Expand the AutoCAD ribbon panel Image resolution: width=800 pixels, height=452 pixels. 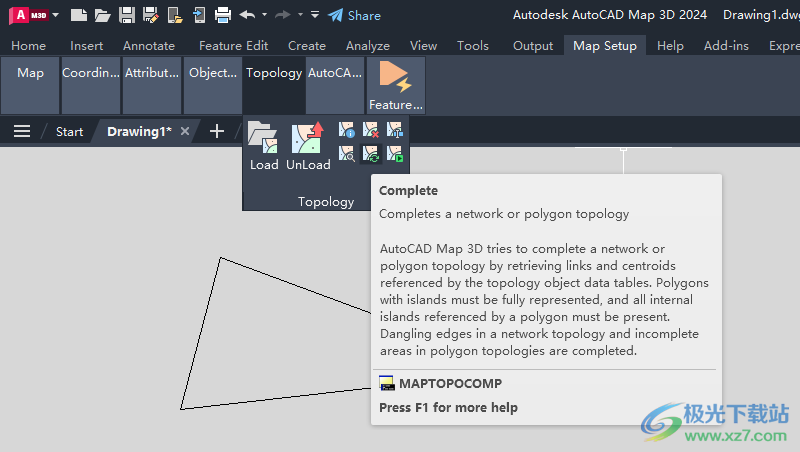coord(335,85)
